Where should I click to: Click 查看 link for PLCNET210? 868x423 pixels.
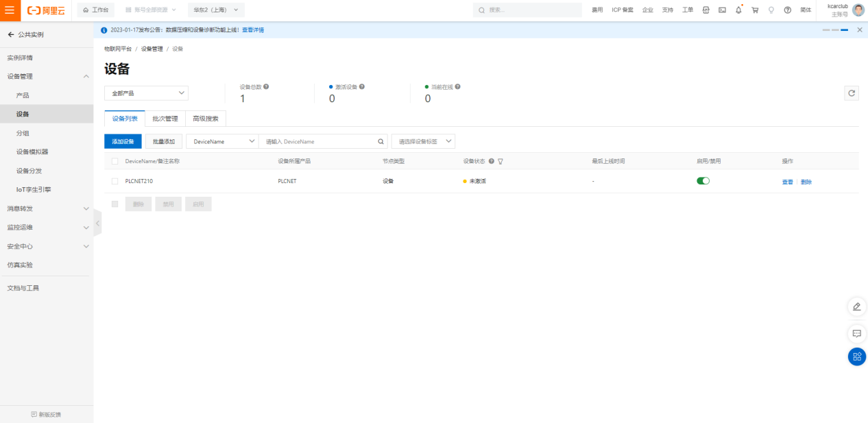pyautogui.click(x=787, y=182)
